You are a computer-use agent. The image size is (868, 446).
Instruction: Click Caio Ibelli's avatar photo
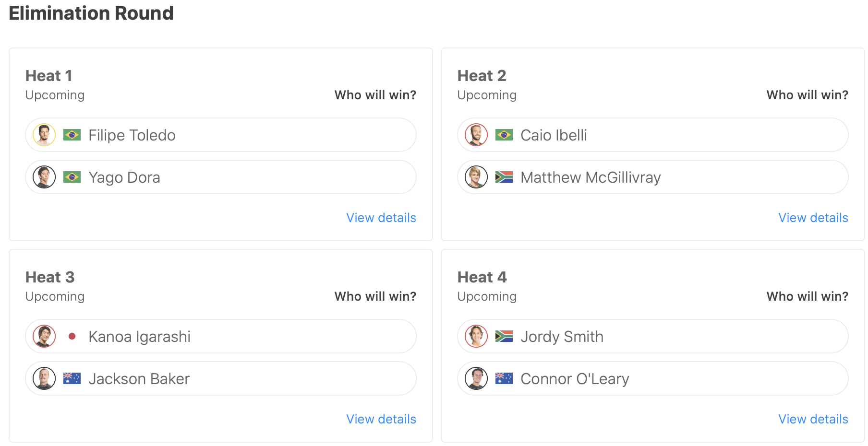point(476,135)
